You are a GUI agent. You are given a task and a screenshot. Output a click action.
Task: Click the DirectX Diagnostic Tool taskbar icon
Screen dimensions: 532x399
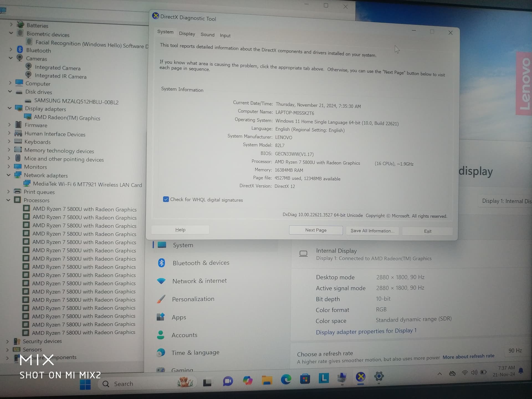[360, 377]
